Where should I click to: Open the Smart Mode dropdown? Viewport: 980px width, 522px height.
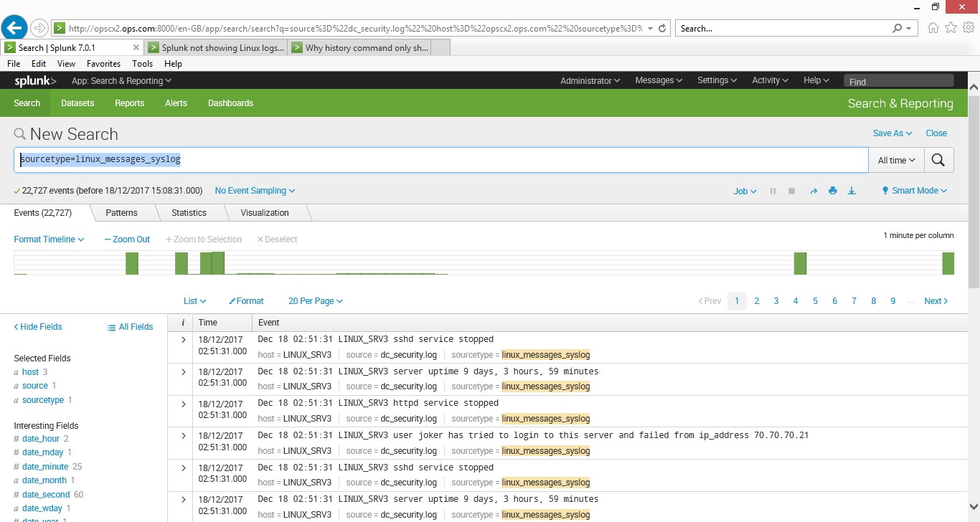coord(914,191)
